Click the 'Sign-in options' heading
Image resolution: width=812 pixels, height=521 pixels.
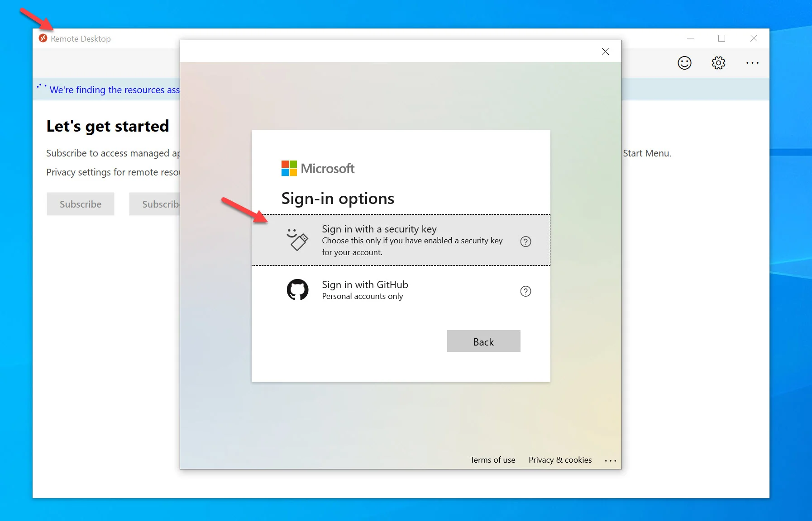coord(338,199)
